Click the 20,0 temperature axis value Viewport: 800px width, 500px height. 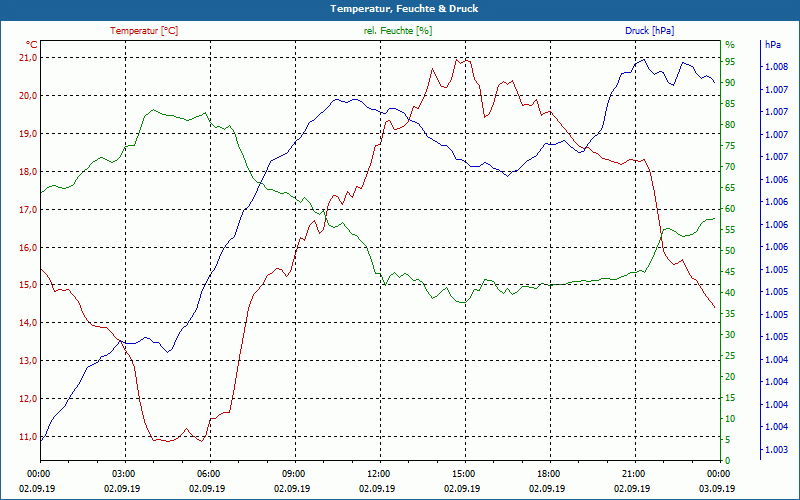29,95
